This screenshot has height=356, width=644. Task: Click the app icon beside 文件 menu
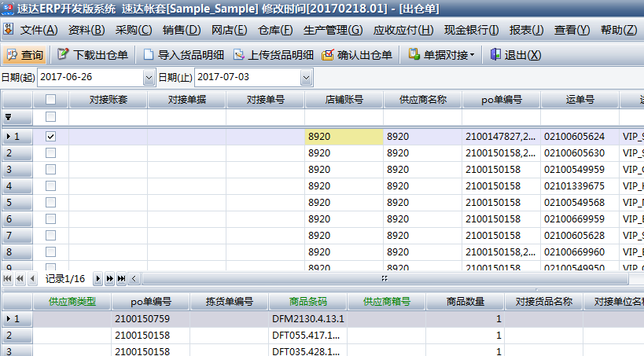coord(8,30)
